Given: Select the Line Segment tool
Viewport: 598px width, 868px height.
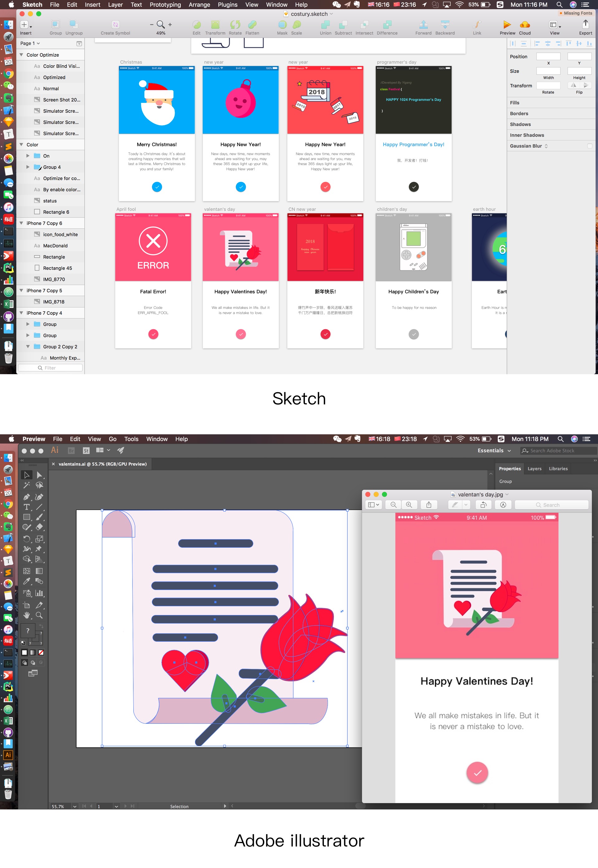Looking at the screenshot, I should point(39,507).
